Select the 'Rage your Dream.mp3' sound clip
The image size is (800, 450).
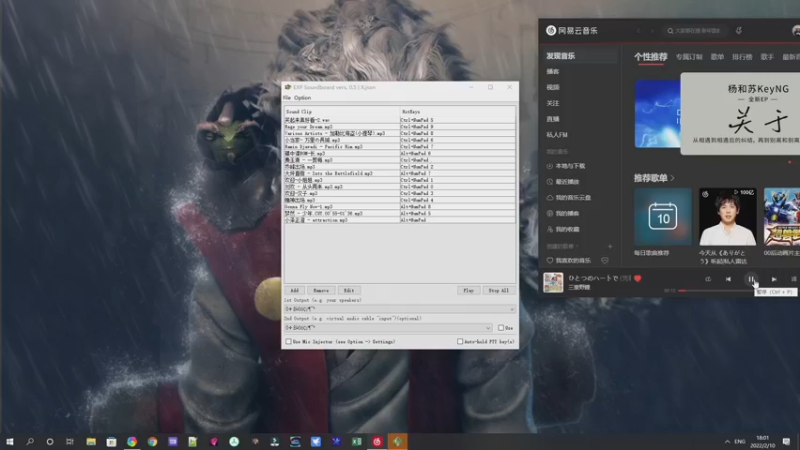tap(342, 127)
